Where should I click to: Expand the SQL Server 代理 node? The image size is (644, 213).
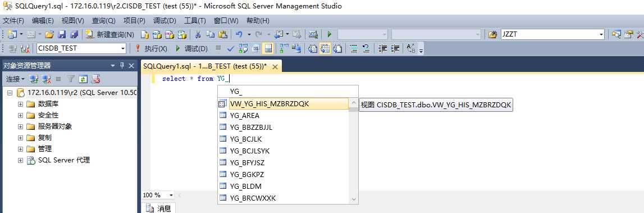point(20,160)
